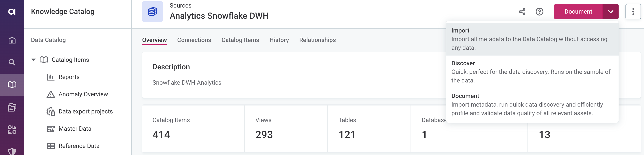This screenshot has width=644, height=155.
Task: Open the help question mark icon
Action: 539,12
